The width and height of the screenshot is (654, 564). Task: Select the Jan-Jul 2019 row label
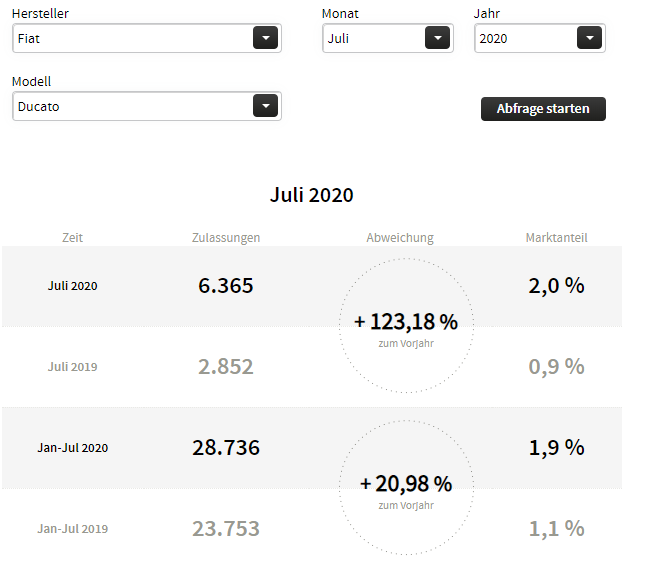click(x=72, y=529)
